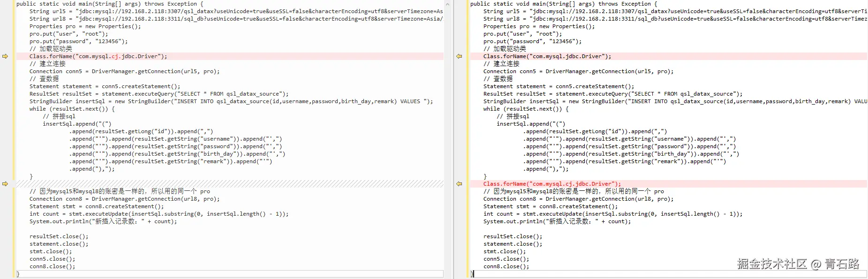The height and width of the screenshot is (279, 868).
Task: Click left pane '// 加载驱动类' comment
Action: point(51,49)
